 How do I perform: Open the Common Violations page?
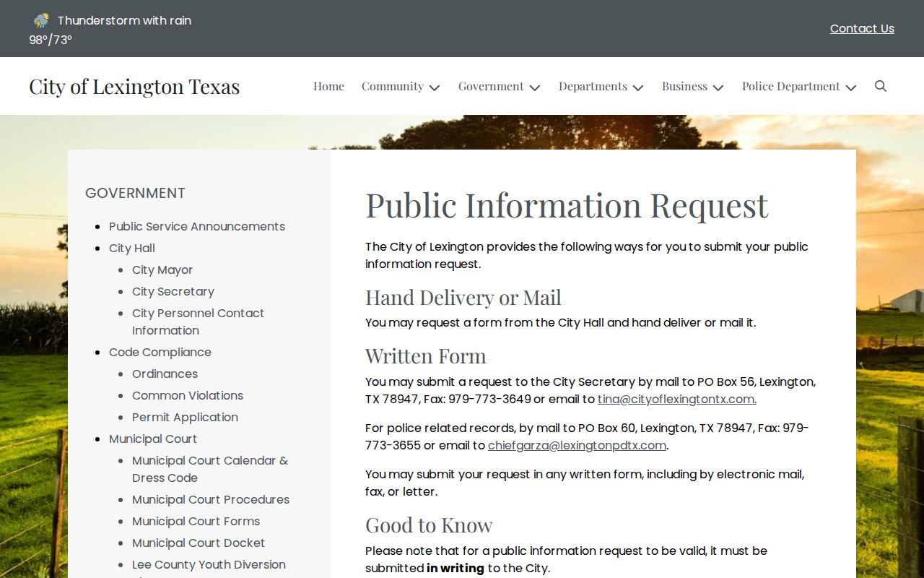[x=188, y=395]
